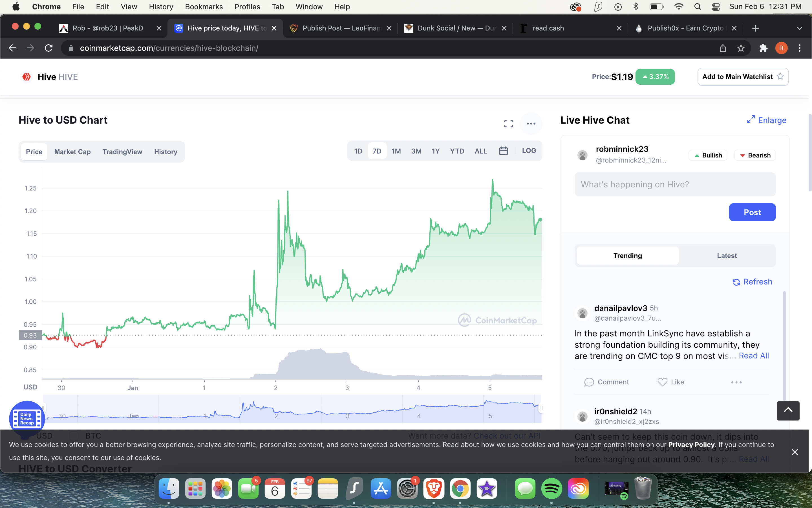Select Bearish sentiment
The height and width of the screenshot is (508, 812).
coord(754,155)
